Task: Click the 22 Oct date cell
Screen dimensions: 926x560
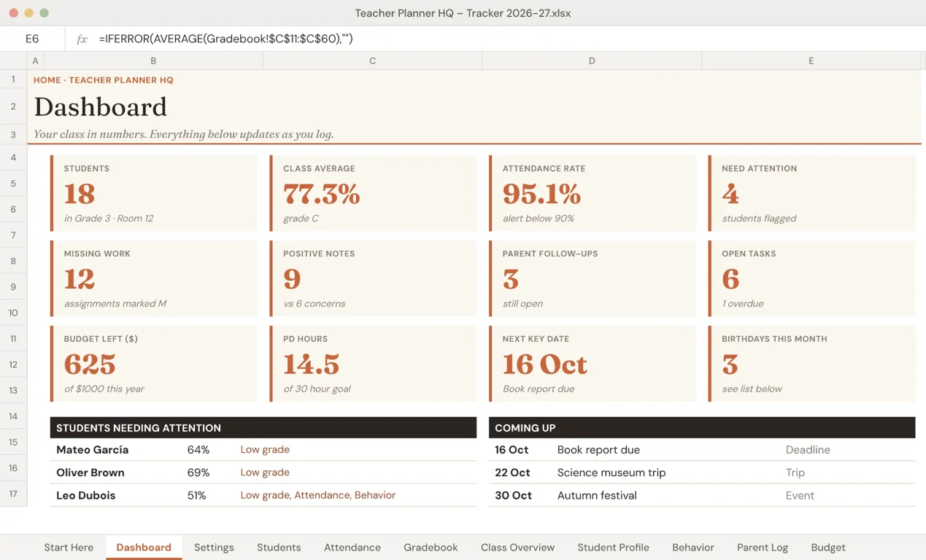Action: (x=512, y=472)
